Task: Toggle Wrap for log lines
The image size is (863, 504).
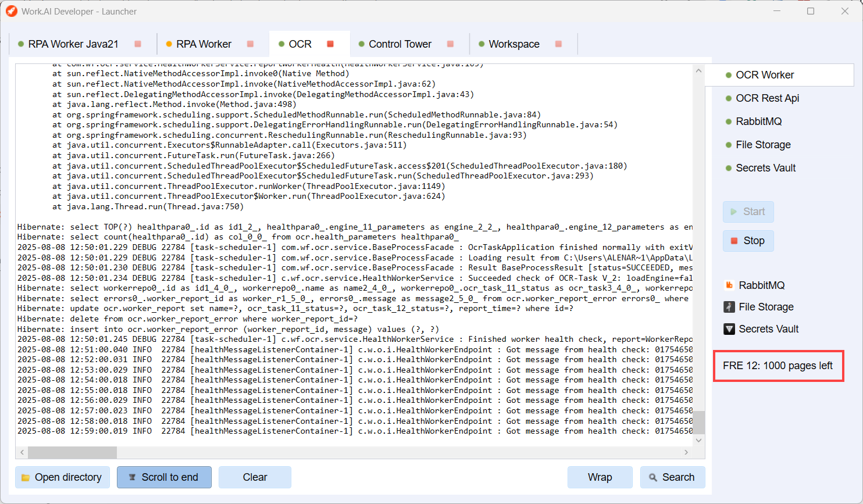Action: click(600, 477)
